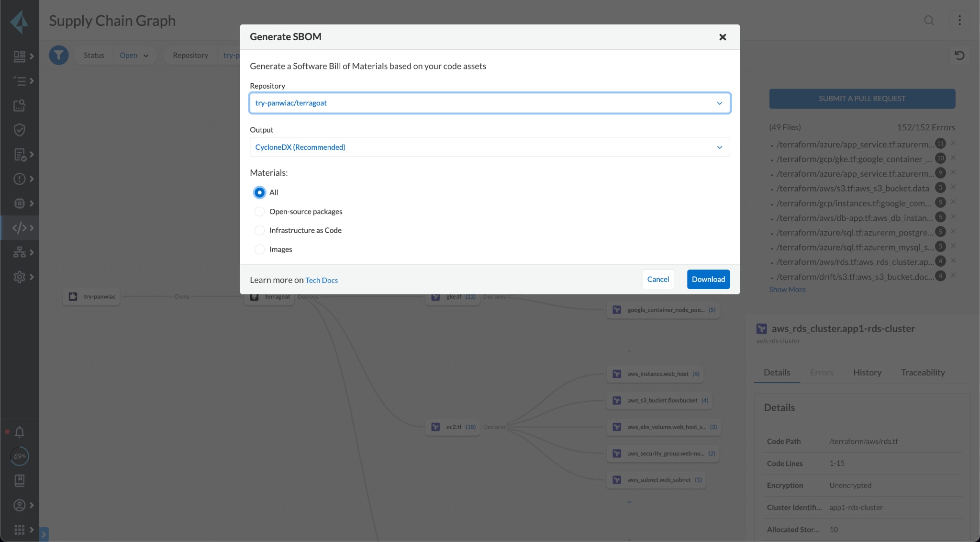The image size is (980, 542).
Task: Switch to History tab in detail panel
Action: click(867, 373)
